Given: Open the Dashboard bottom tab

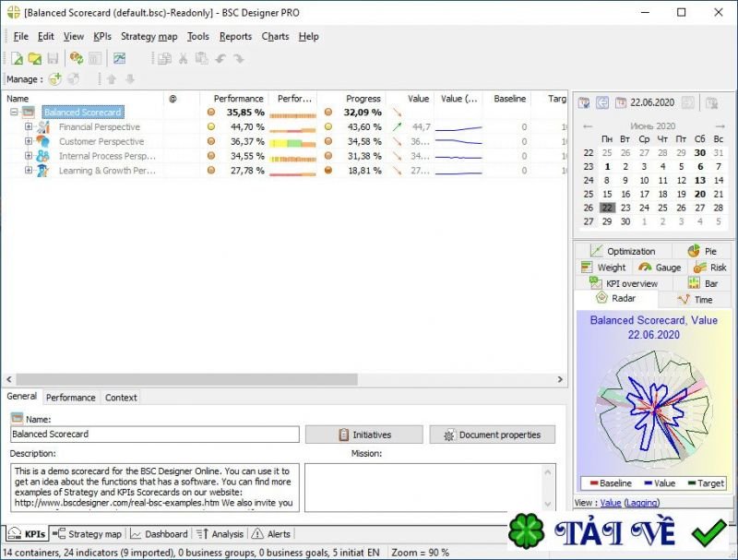Looking at the screenshot, I should point(159,534).
